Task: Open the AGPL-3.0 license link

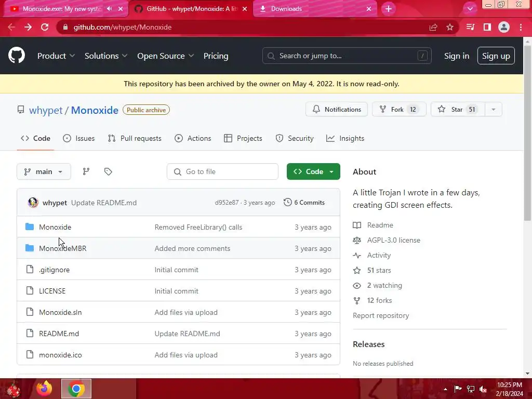Action: click(x=394, y=240)
